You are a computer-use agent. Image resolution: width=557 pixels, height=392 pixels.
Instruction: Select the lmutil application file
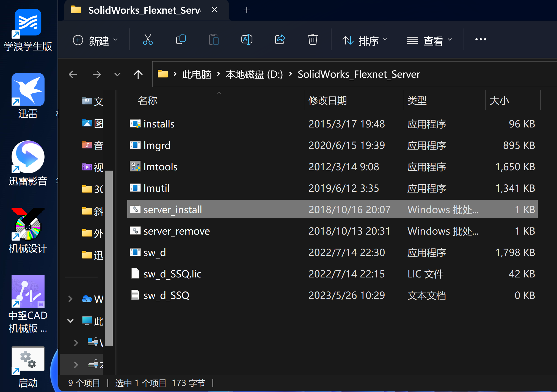click(x=332, y=188)
